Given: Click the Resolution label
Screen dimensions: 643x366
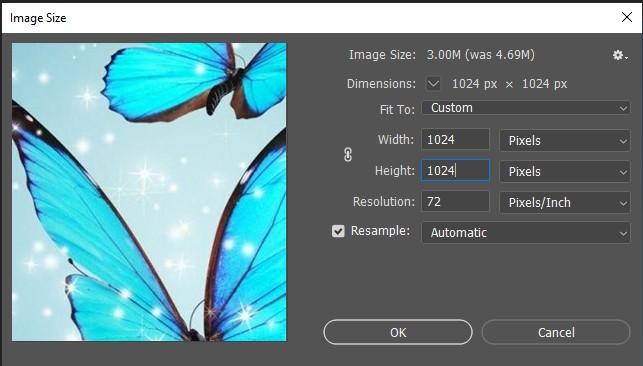Looking at the screenshot, I should click(x=384, y=202).
